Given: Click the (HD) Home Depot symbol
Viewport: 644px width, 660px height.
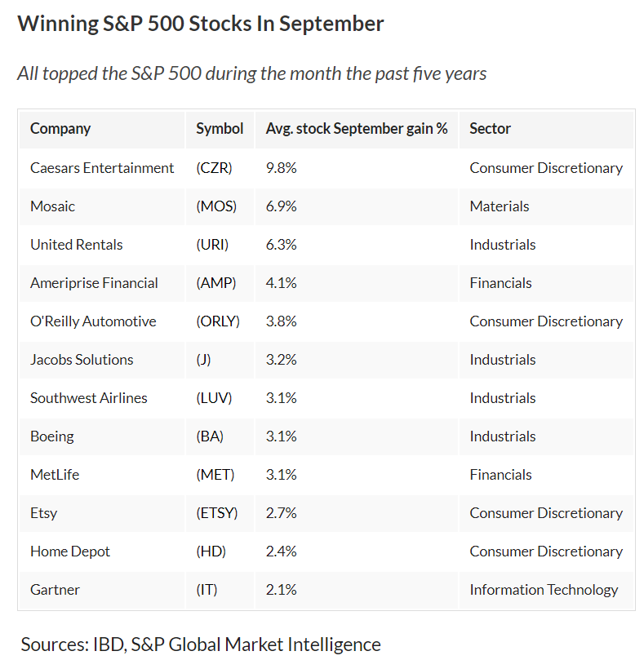Looking at the screenshot, I should 211,551.
